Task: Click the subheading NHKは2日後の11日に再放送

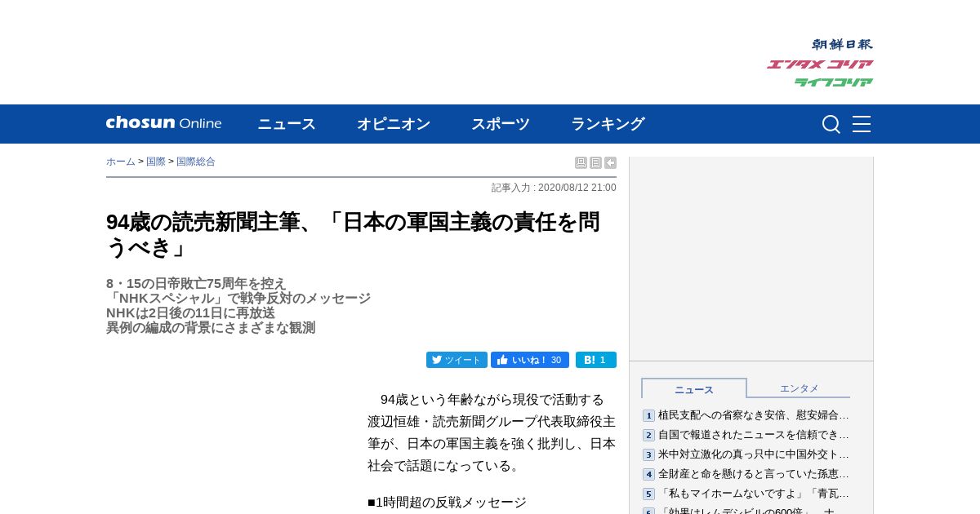Action: coord(190,312)
